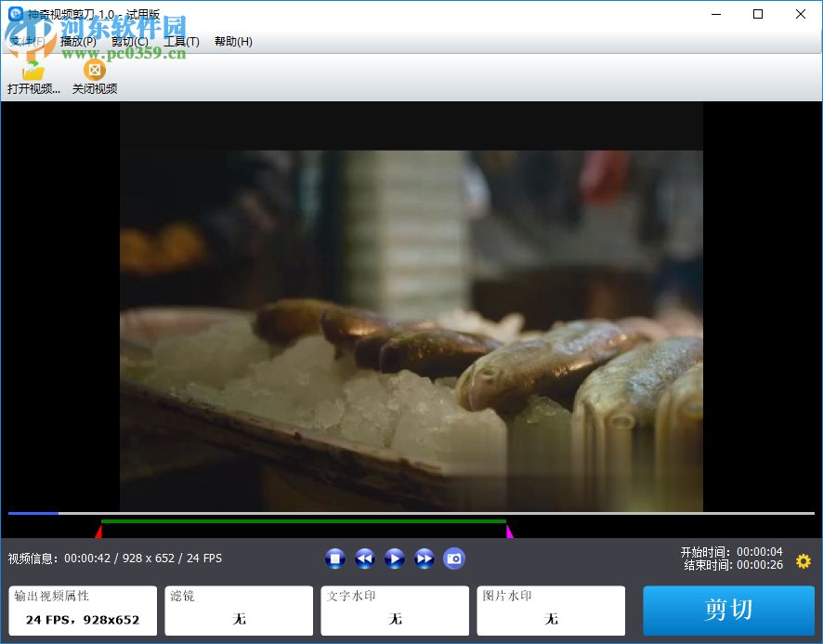Open time settings gear icon
This screenshot has width=823, height=644.
[x=803, y=561]
